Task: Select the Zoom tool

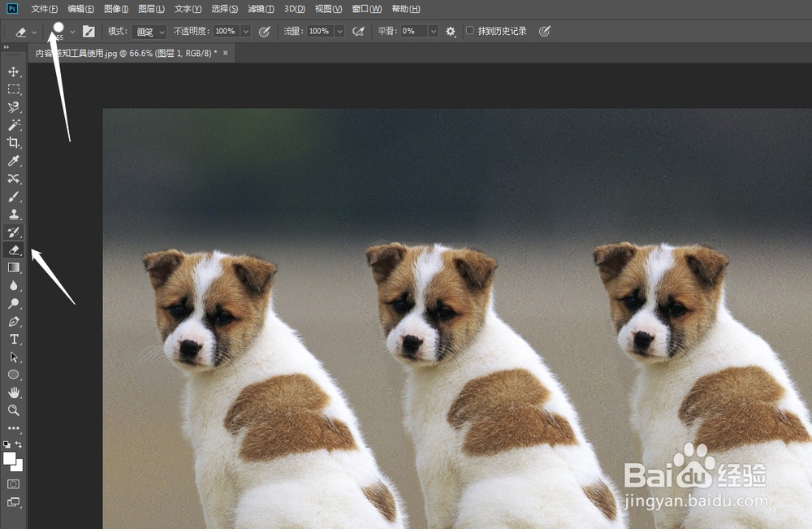Action: coord(14,410)
